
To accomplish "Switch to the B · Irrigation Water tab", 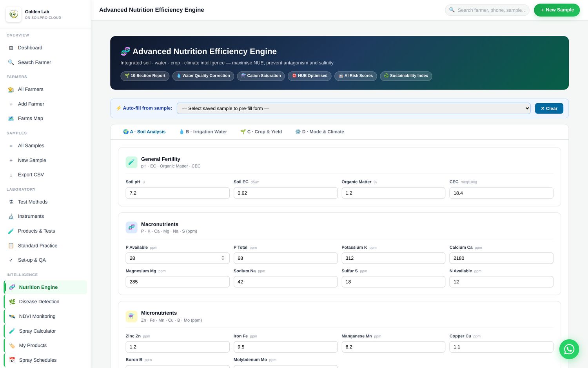I will coord(203,132).
